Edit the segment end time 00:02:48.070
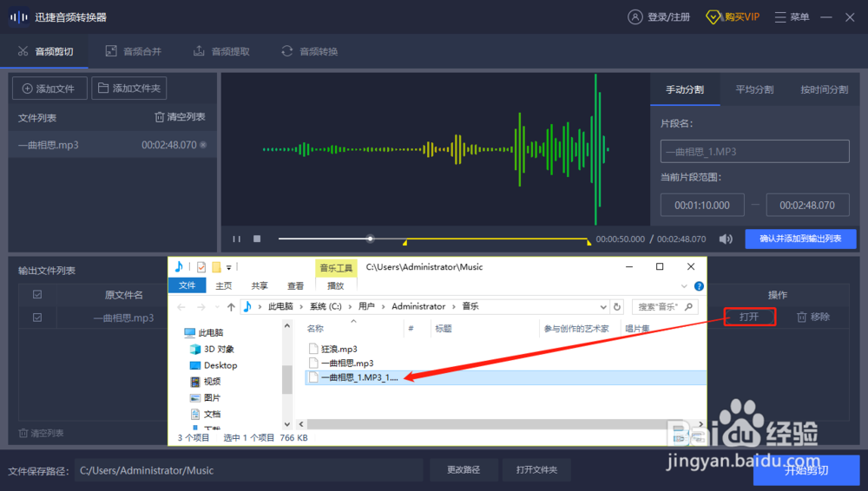The height and width of the screenshot is (491, 868). pyautogui.click(x=807, y=205)
